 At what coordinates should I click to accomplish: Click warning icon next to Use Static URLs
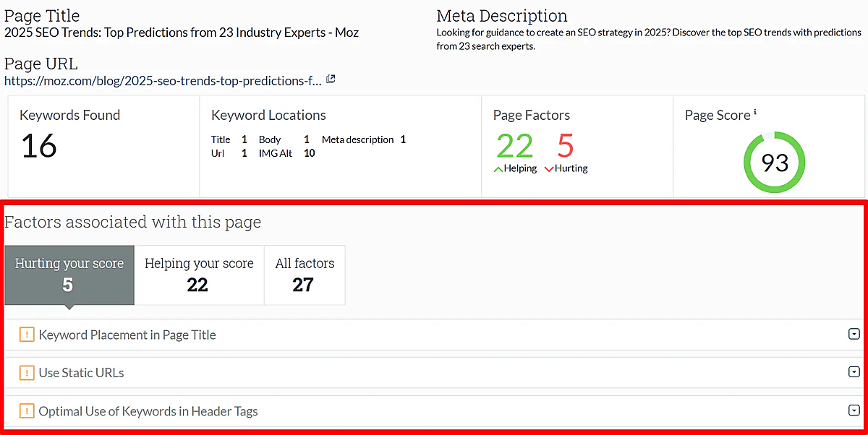pos(27,373)
